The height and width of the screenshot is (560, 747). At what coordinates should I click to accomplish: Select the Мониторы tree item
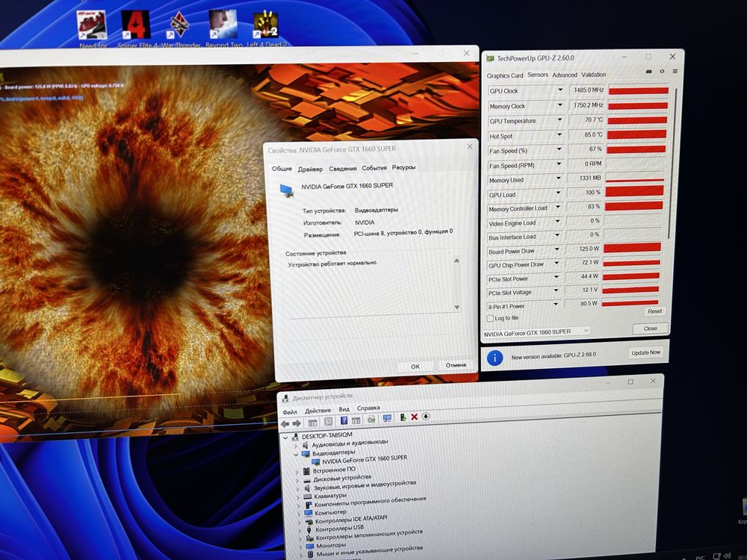(x=331, y=545)
